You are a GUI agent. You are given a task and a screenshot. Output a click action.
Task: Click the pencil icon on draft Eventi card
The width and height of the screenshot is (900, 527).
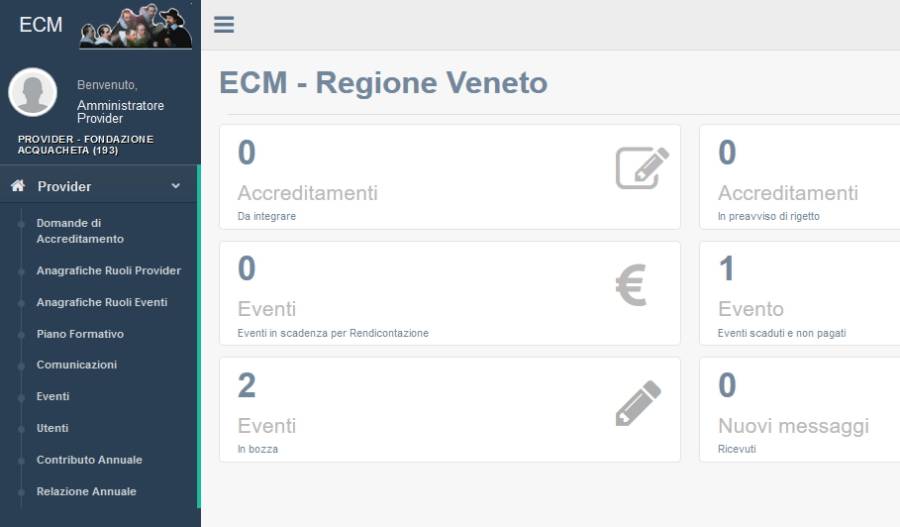(x=638, y=402)
